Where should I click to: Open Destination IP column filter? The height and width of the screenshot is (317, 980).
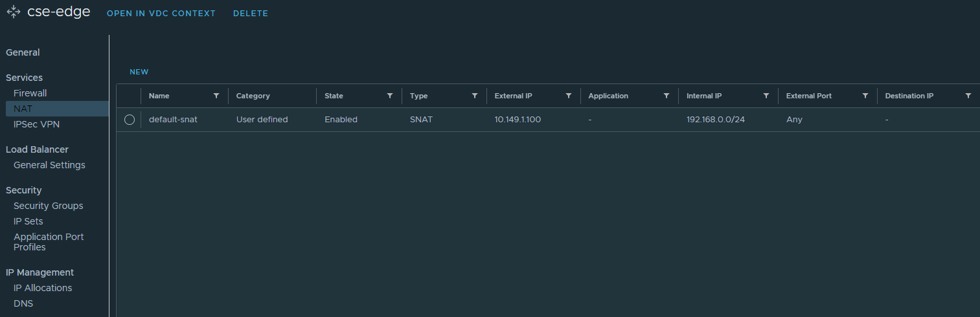click(x=968, y=96)
